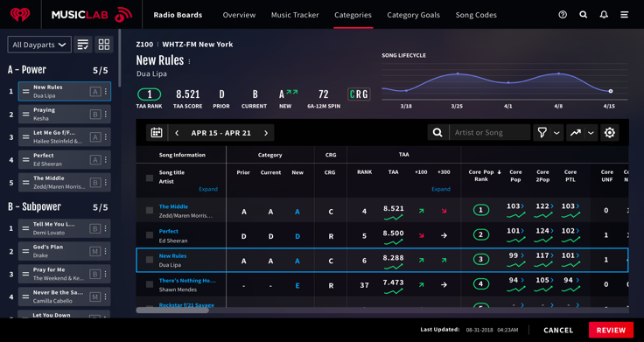Image resolution: width=644 pixels, height=342 pixels.
Task: Open There's Nothing Ho... song link
Action: [187, 281]
